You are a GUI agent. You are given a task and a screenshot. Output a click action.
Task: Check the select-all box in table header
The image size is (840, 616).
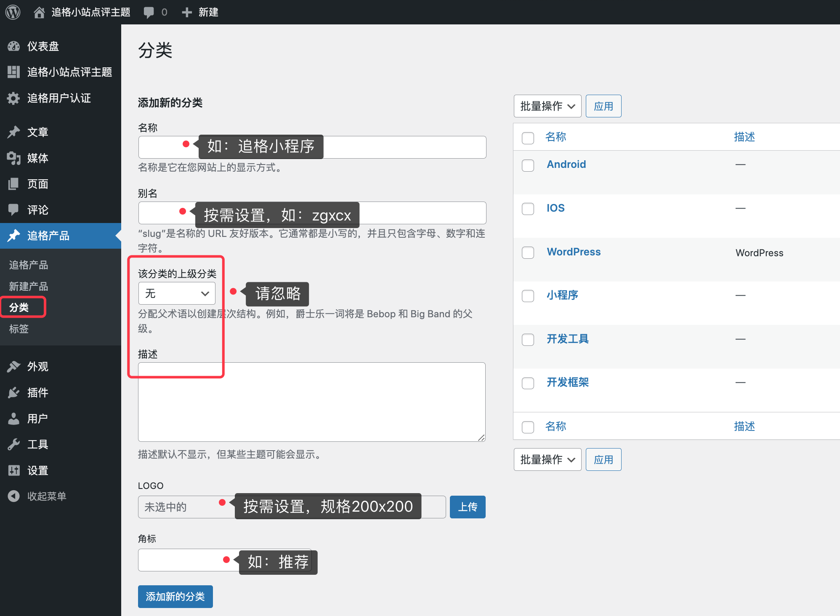[x=528, y=138]
